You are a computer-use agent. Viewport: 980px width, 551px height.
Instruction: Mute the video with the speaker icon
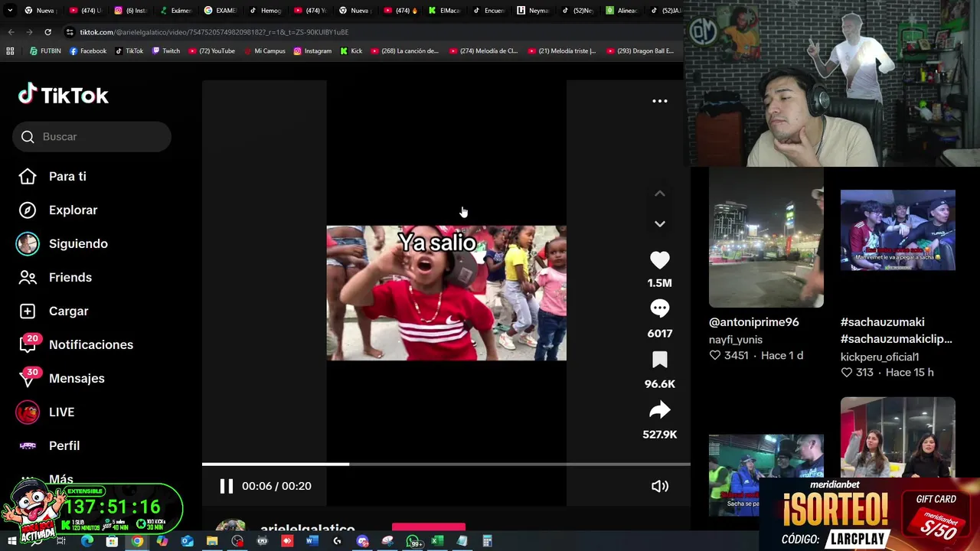[x=659, y=486]
